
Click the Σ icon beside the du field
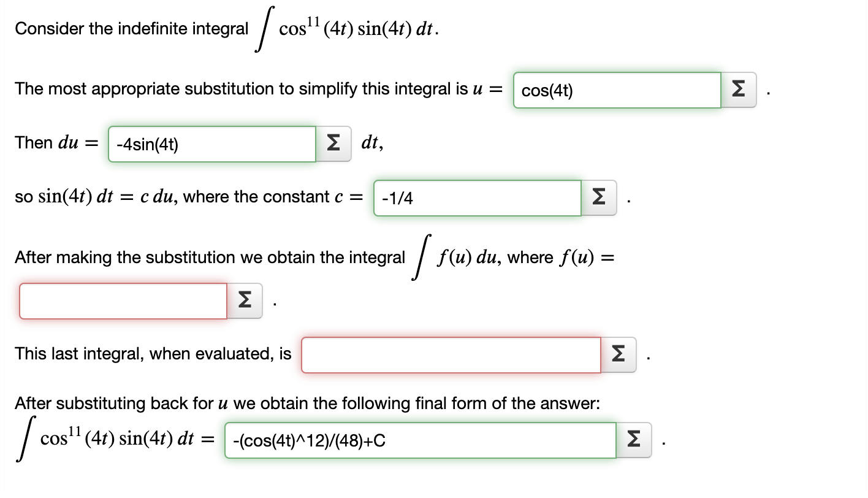333,144
